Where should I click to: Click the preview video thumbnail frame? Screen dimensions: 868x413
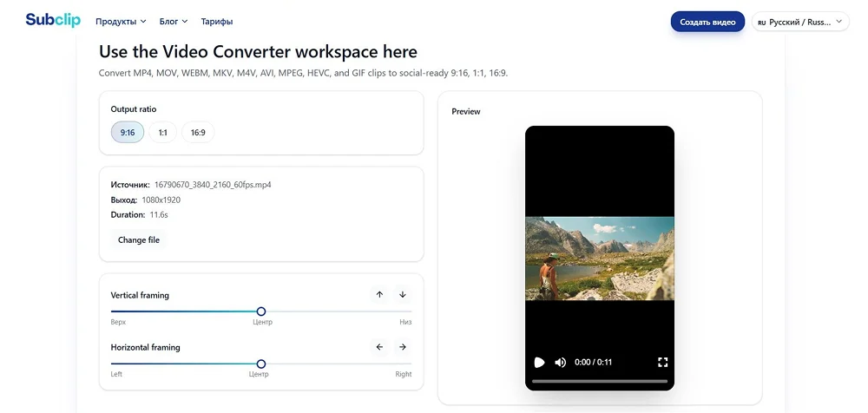tap(600, 258)
